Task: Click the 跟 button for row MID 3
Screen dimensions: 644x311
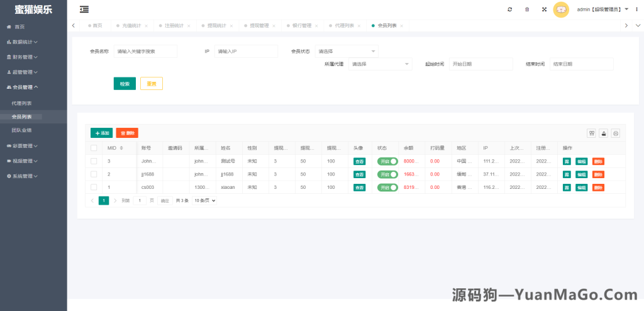Action: pyautogui.click(x=567, y=162)
